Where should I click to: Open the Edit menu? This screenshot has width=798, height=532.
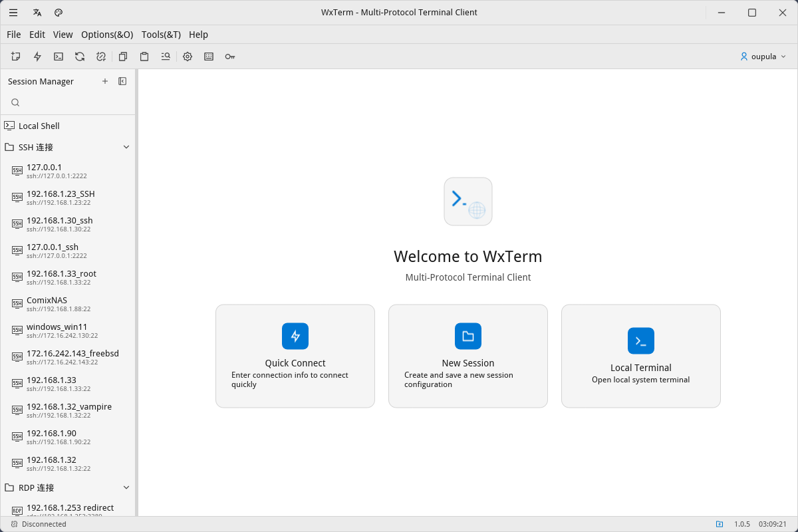(37, 35)
